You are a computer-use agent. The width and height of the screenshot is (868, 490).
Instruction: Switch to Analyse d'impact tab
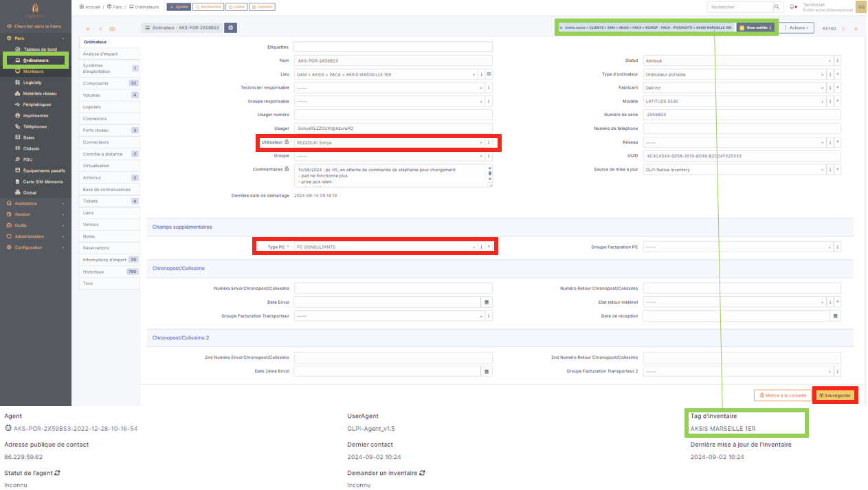(109, 54)
